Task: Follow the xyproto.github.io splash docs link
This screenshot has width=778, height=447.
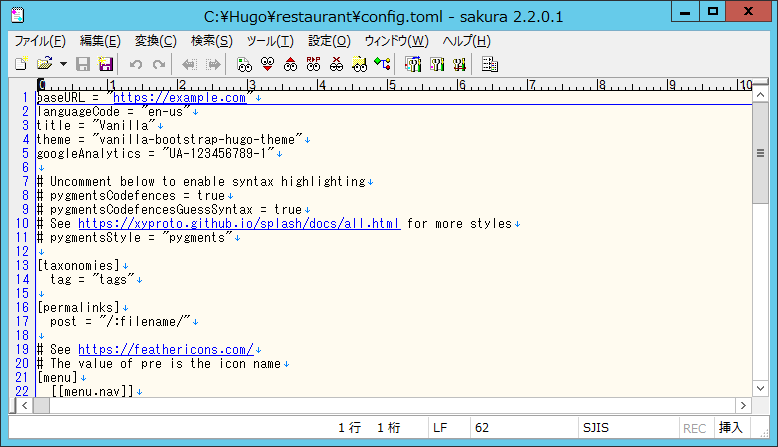Action: (x=239, y=224)
